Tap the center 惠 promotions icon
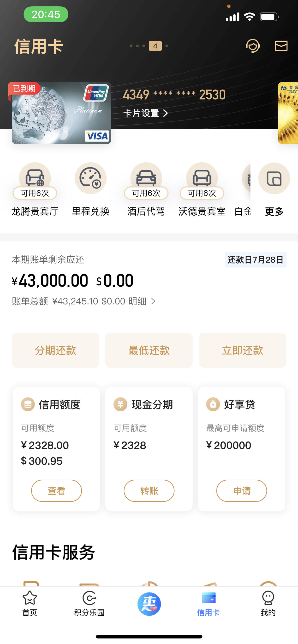 [149, 604]
